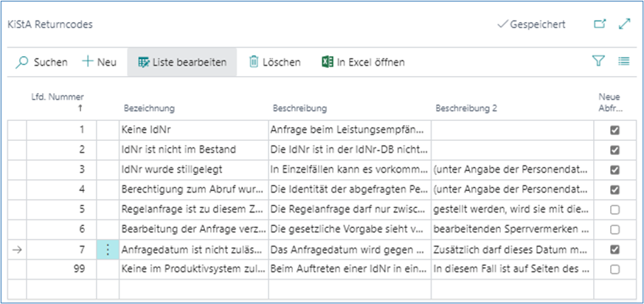This screenshot has width=644, height=304.
Task: Tick the checkbox in row 99
Action: (x=614, y=270)
